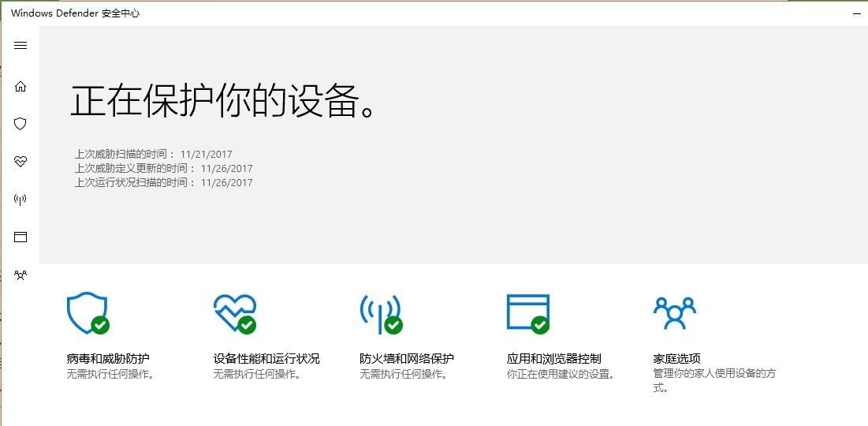This screenshot has width=868, height=426.
Task: Go to Home via sidebar house icon
Action: click(x=20, y=87)
